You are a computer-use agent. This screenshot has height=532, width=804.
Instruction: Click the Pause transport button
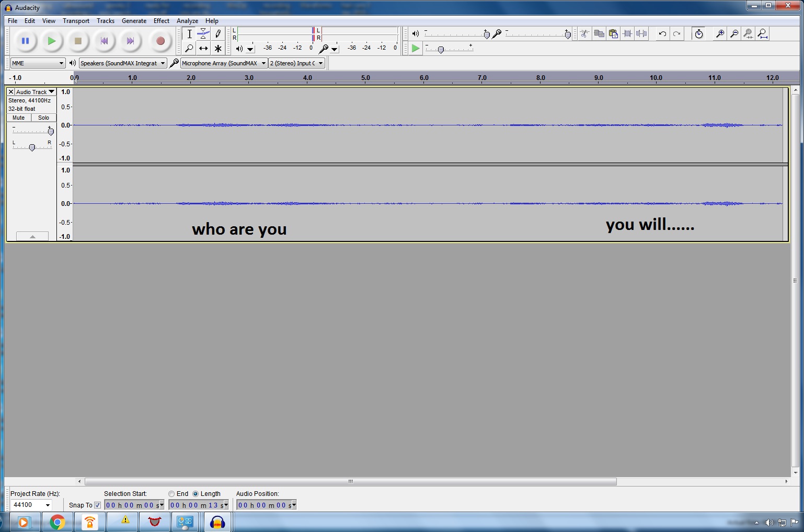click(x=25, y=41)
